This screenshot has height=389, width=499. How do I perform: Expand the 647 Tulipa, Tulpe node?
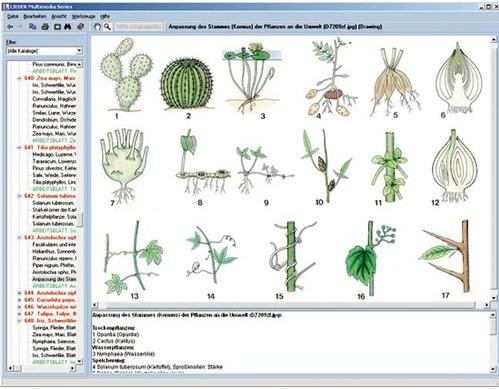[19, 314]
